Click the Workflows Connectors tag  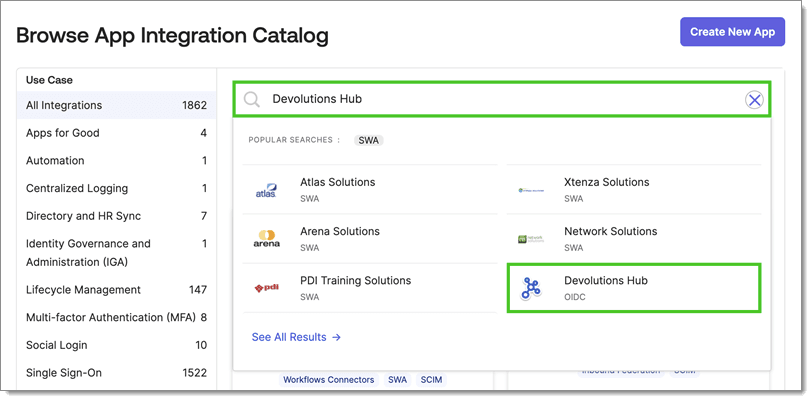(329, 380)
